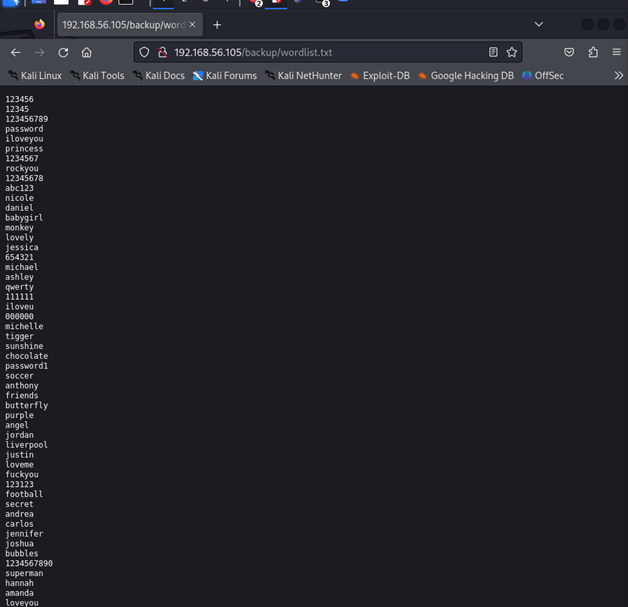Open a new tab with plus button
Screen dimensions: 628x607
(217, 24)
